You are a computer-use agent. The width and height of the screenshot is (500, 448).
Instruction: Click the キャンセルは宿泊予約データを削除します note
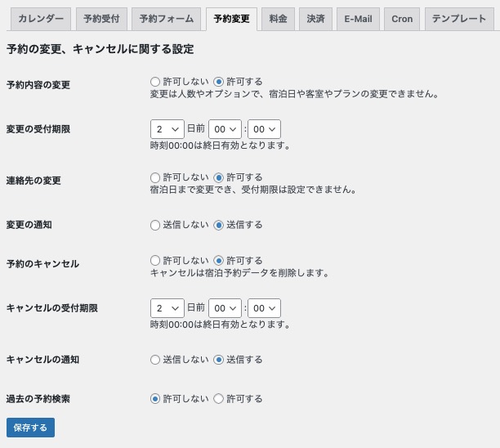(x=239, y=273)
